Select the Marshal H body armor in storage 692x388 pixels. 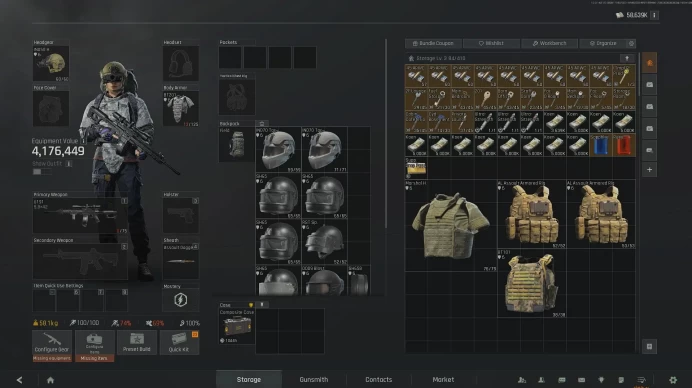[x=451, y=226]
